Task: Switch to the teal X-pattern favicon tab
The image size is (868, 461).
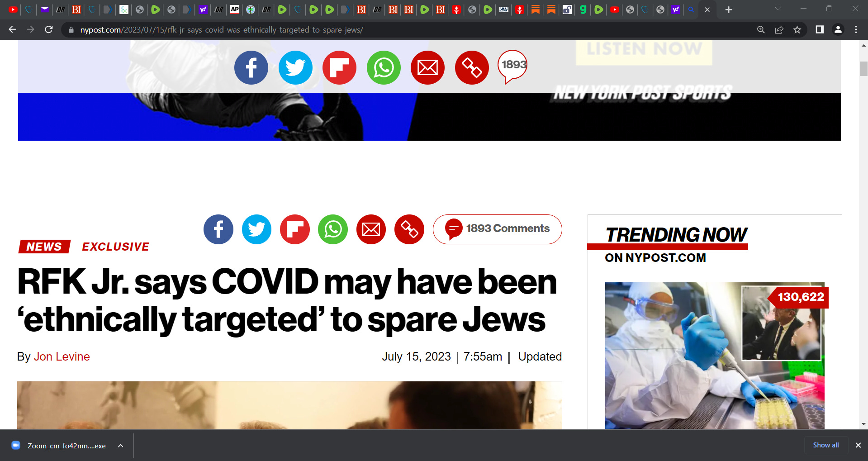Action: [x=124, y=9]
